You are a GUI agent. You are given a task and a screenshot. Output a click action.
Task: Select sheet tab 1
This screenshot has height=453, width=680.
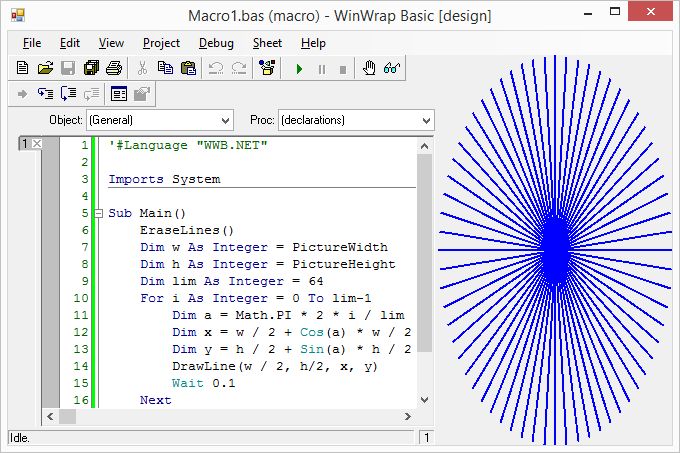[x=25, y=143]
